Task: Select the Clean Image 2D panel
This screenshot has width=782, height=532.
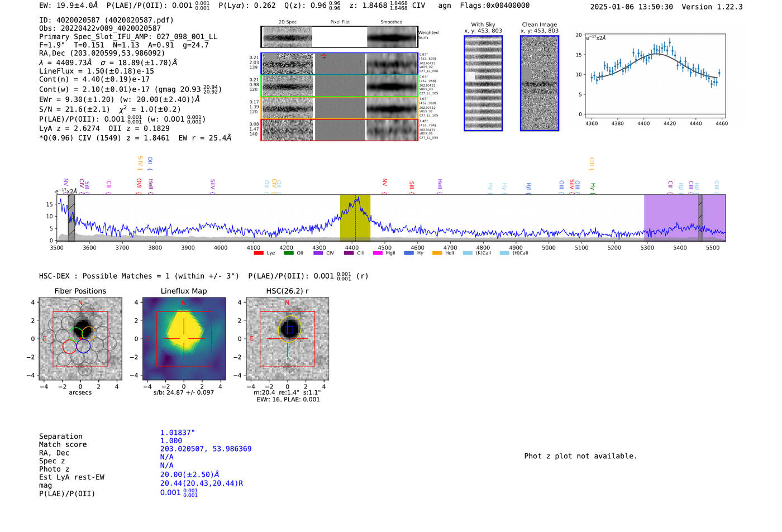Action: click(540, 83)
